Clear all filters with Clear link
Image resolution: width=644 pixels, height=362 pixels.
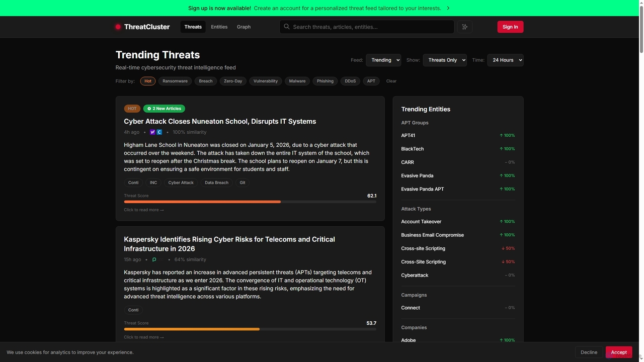391,81
